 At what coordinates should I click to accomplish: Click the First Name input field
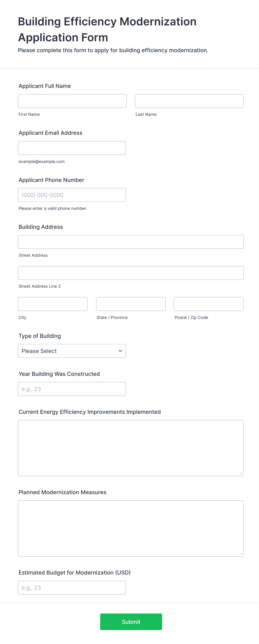point(72,101)
